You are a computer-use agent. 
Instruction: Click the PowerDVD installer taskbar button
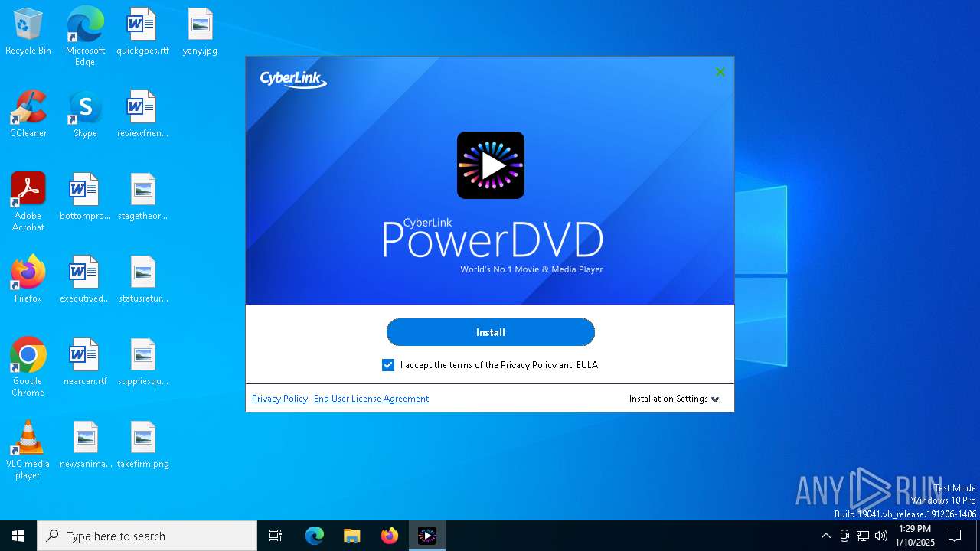pyautogui.click(x=427, y=536)
